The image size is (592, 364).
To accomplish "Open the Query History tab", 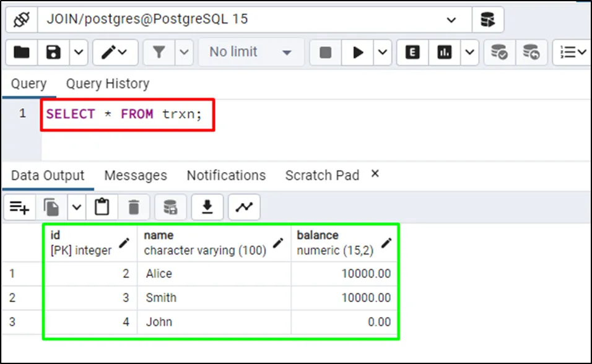I will pos(108,84).
